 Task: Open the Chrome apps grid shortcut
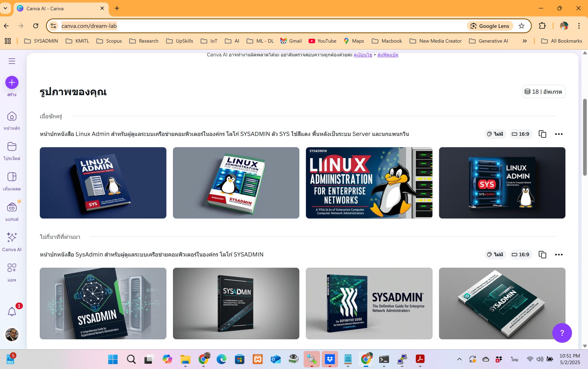[8, 41]
